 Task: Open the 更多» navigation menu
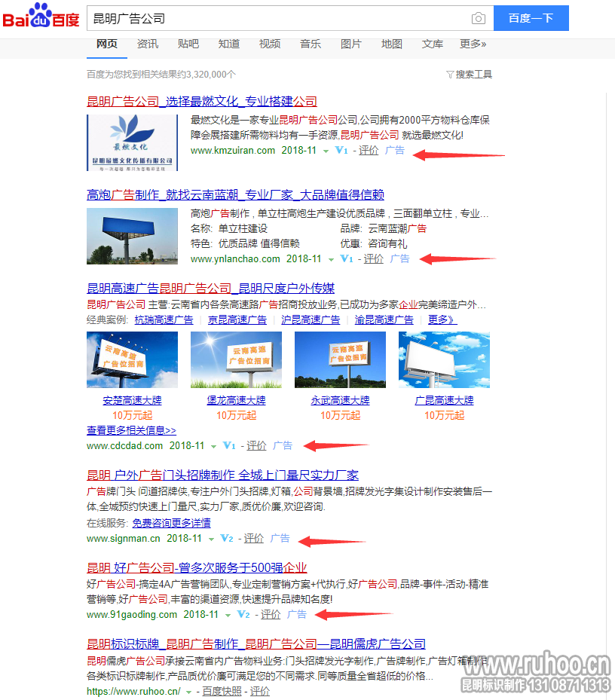click(x=473, y=44)
